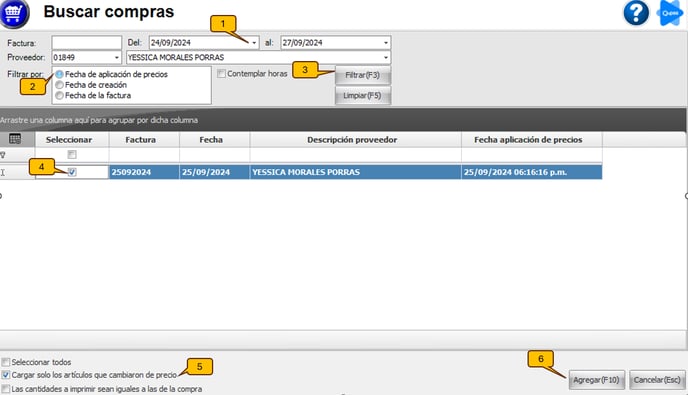Toggle the filter row Seleccionar checkbox
This screenshot has height=395, width=688.
(x=72, y=154)
